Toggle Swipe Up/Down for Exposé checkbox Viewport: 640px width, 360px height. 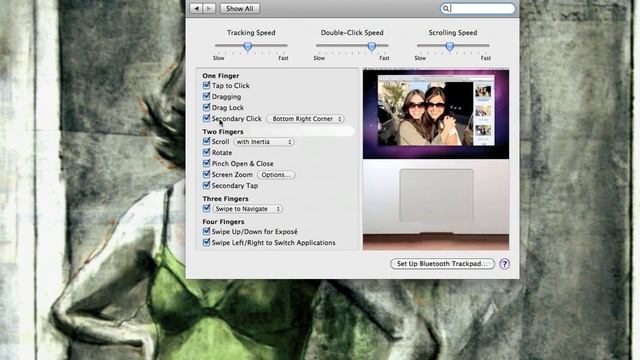206,231
